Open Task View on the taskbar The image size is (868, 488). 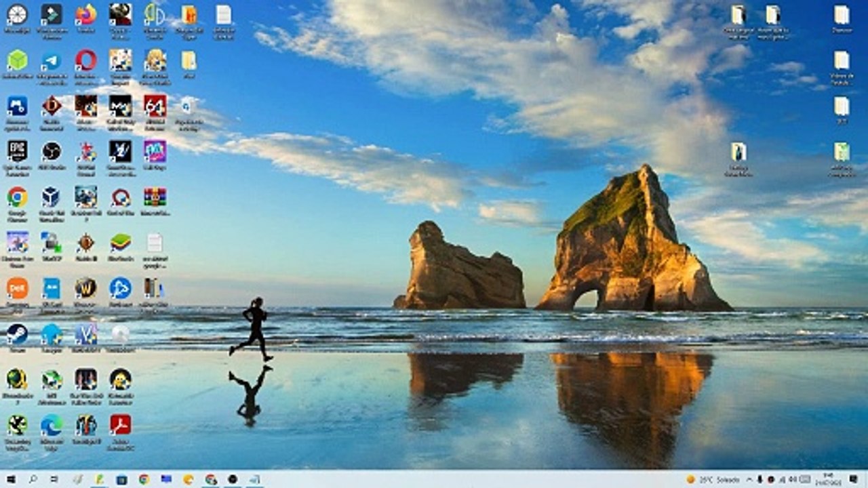54,479
